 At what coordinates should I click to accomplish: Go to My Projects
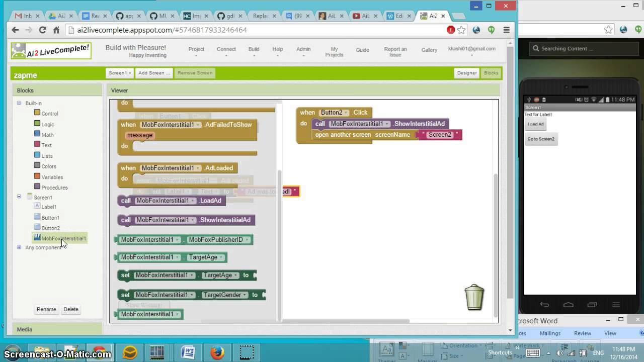pyautogui.click(x=334, y=52)
